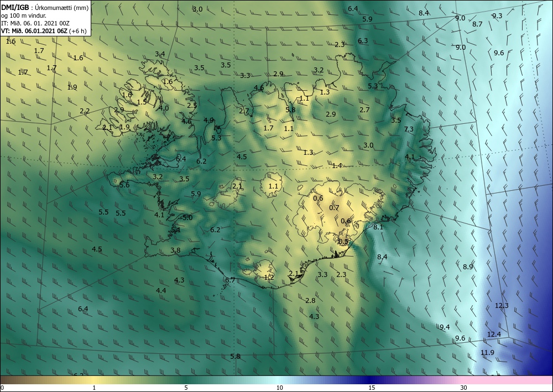Click the 3.4 precipitation value

160,54
